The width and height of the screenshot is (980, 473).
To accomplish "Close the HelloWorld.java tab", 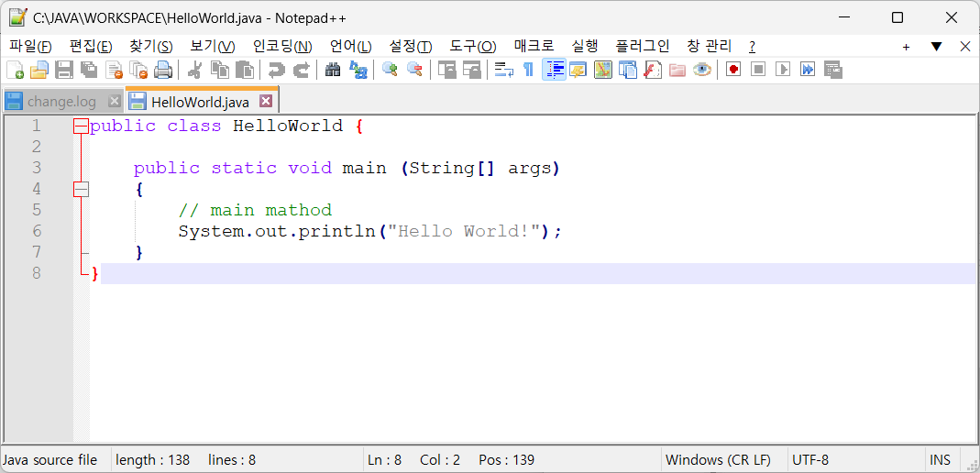I will (x=266, y=101).
